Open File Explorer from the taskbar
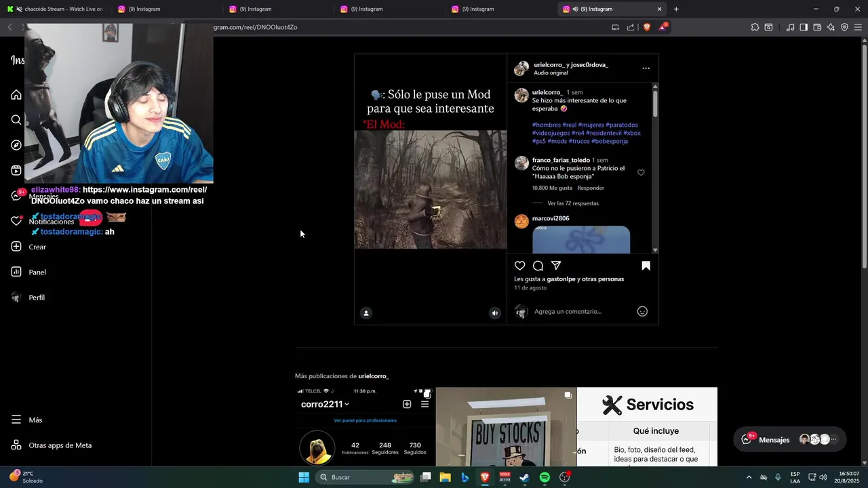The height and width of the screenshot is (488, 868). click(x=445, y=477)
